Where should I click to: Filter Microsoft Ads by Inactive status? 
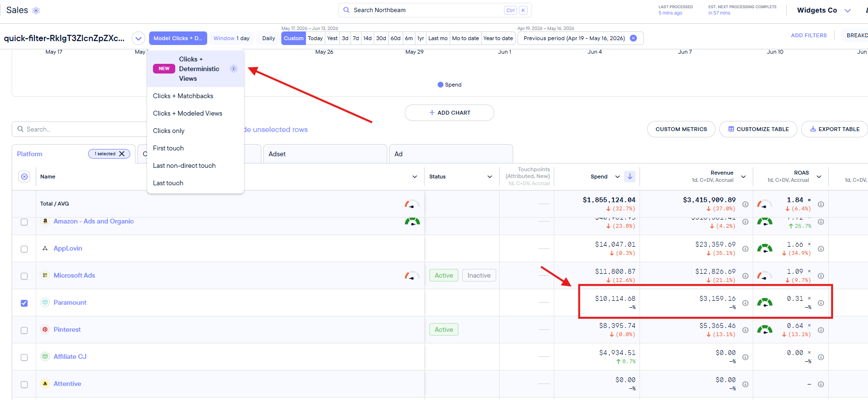pos(479,275)
